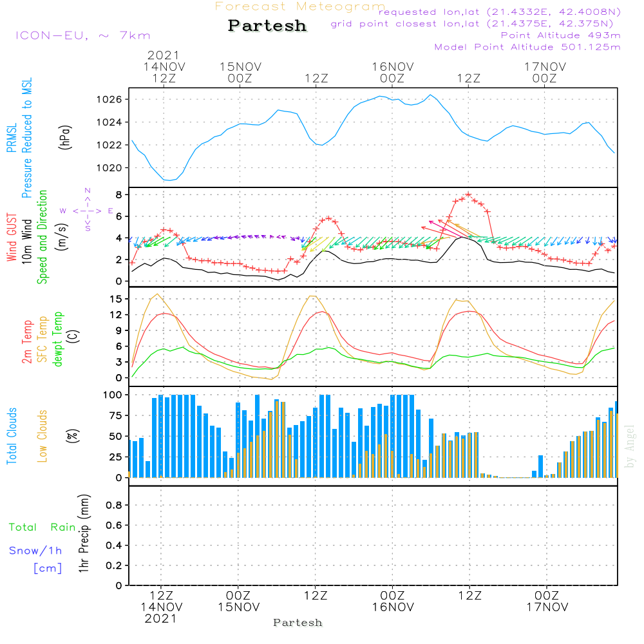Click the top '15NOV' date label

[x=240, y=67]
